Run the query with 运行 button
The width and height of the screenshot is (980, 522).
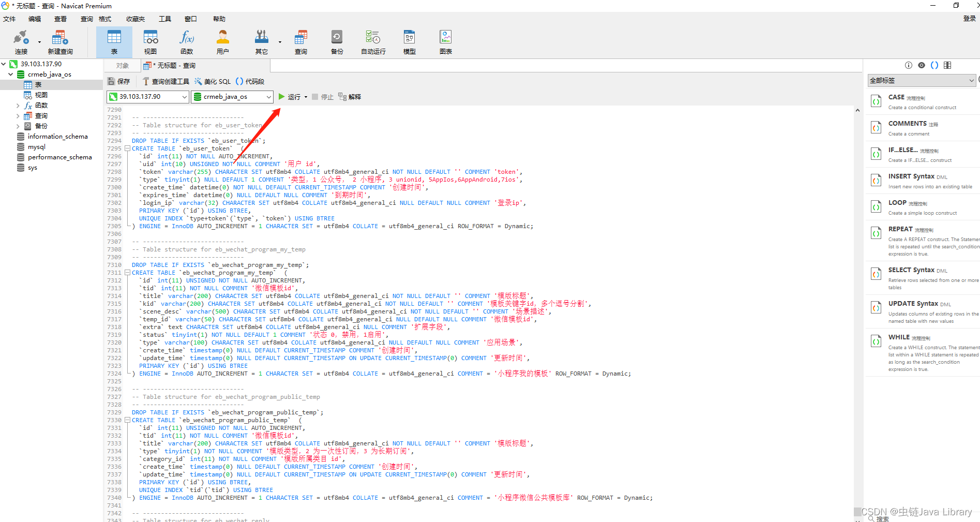[290, 97]
